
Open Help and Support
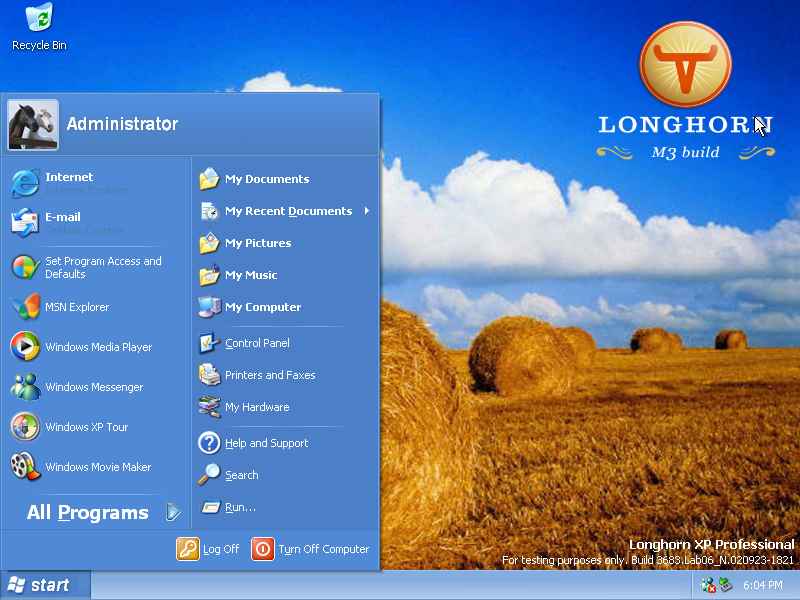coord(267,443)
